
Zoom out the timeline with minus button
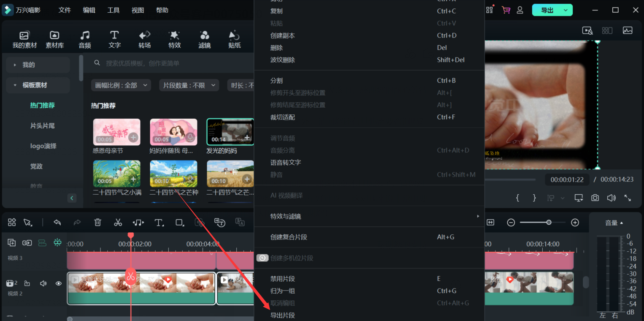click(x=511, y=222)
